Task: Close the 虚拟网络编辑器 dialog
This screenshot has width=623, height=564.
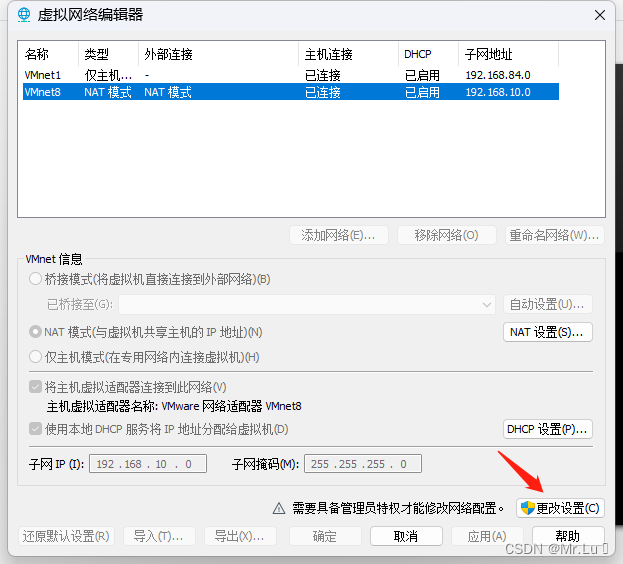Action: [x=600, y=15]
